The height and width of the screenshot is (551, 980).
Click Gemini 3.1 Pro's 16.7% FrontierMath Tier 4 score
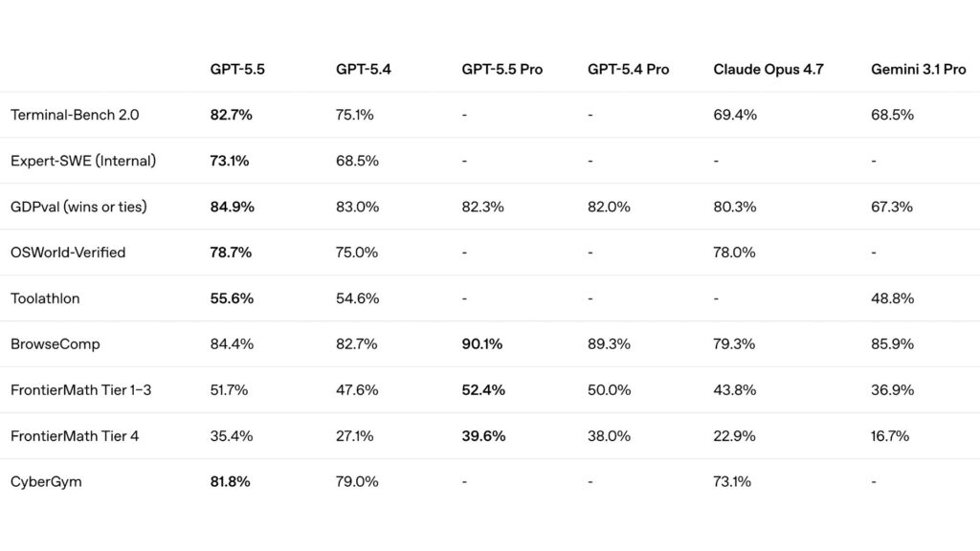pyautogui.click(x=890, y=436)
